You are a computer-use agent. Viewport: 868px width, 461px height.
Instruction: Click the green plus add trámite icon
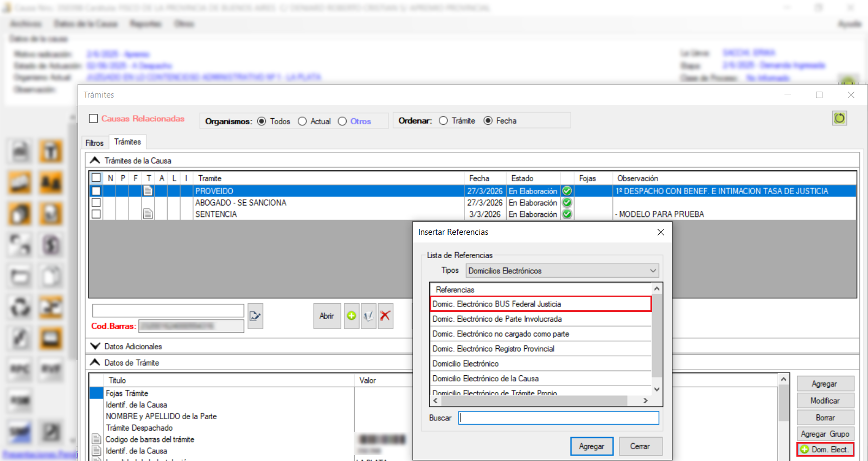352,316
